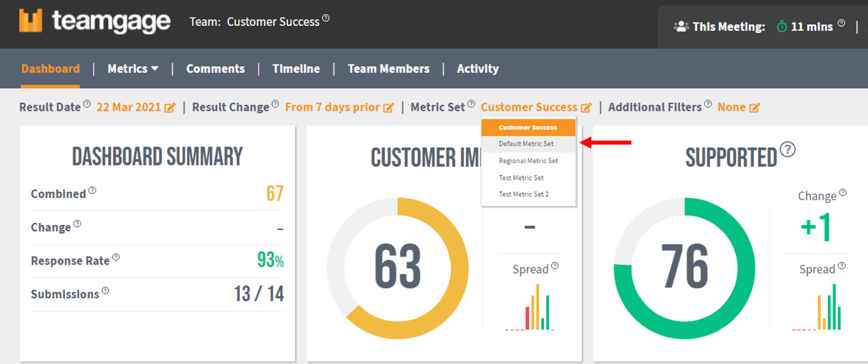Click From 7 days prior link
This screenshot has height=364, width=868.
pyautogui.click(x=332, y=107)
